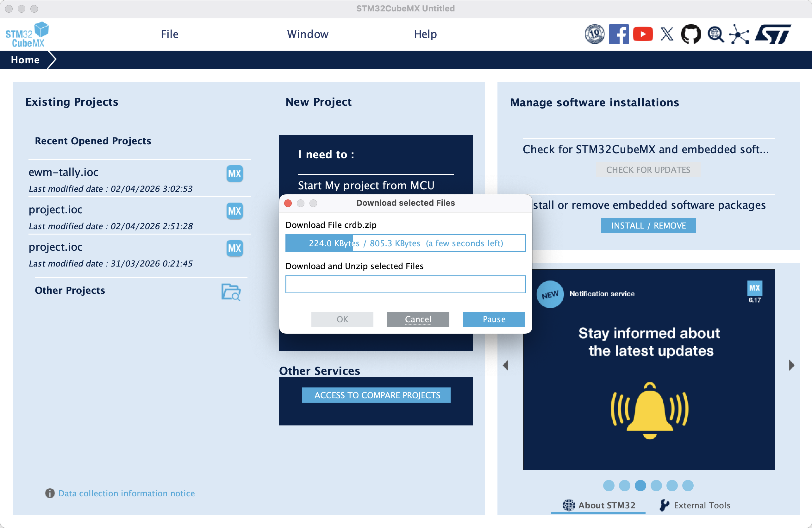Select the first carousel page dot
Viewport: 812px width, 528px height.
click(x=609, y=485)
